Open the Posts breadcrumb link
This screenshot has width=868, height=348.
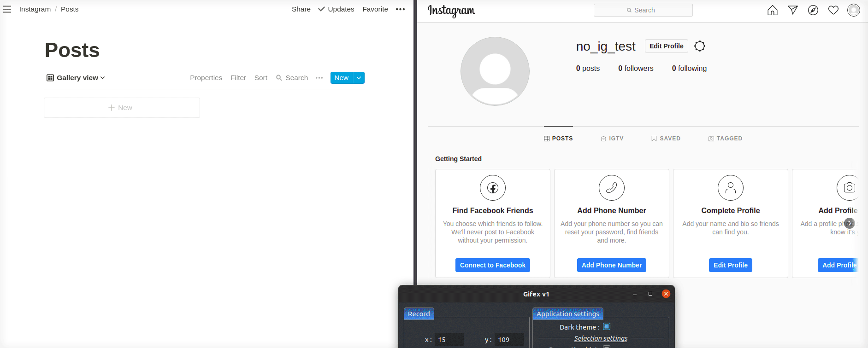coord(70,9)
